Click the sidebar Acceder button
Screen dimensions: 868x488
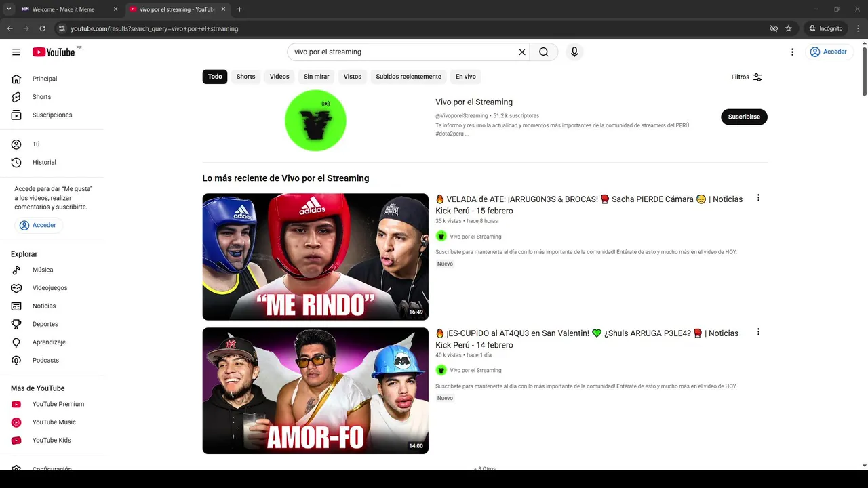tap(38, 225)
